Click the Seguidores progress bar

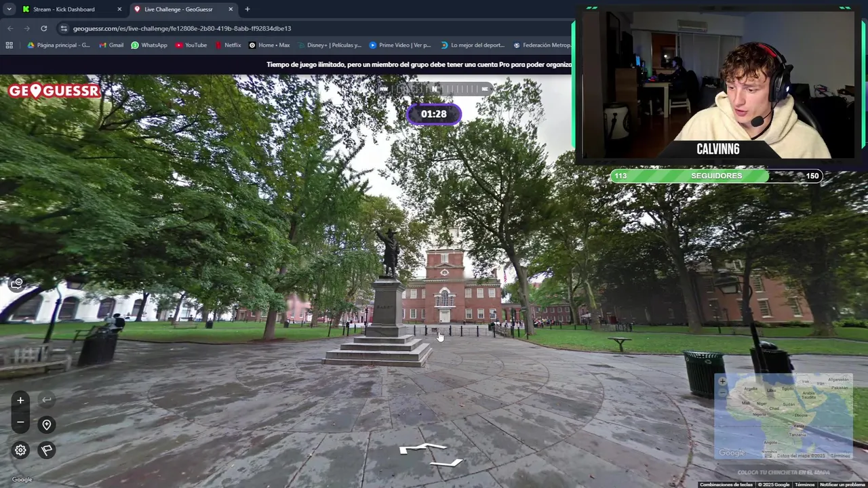pyautogui.click(x=716, y=176)
